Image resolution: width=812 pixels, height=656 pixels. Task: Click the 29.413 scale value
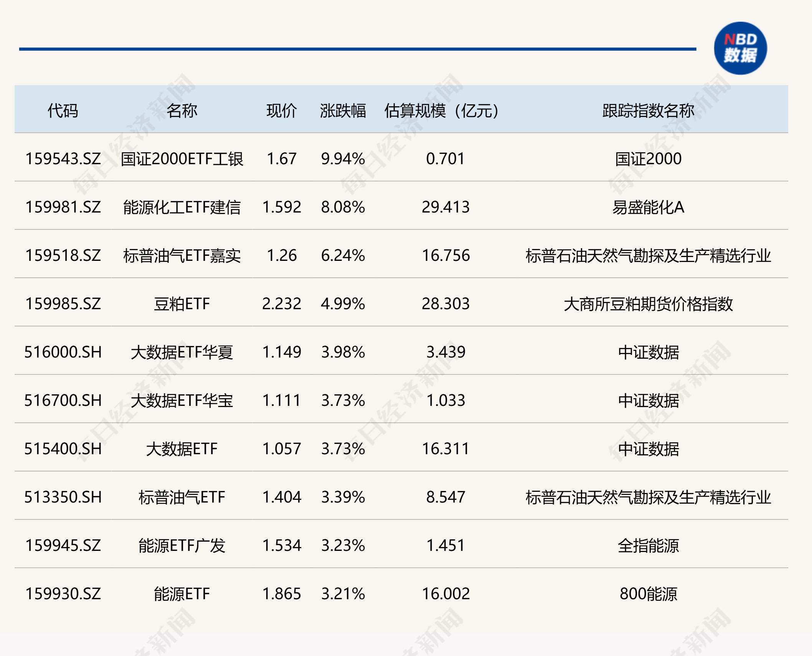click(445, 207)
